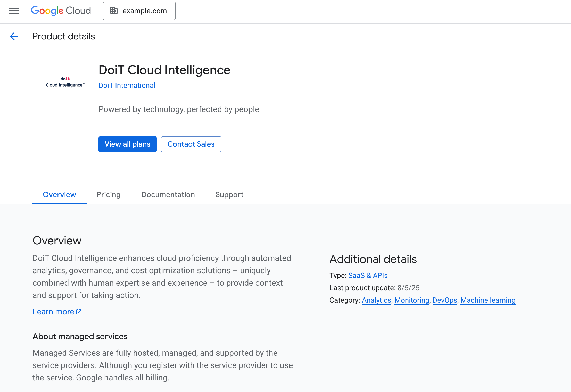
Task: Open the DevOps category link
Action: coord(444,300)
